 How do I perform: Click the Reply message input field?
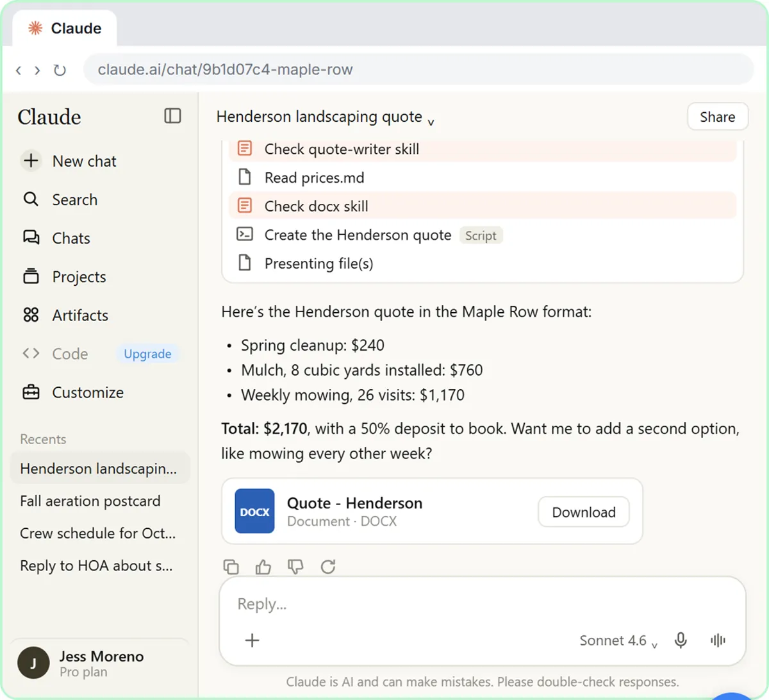click(483, 604)
